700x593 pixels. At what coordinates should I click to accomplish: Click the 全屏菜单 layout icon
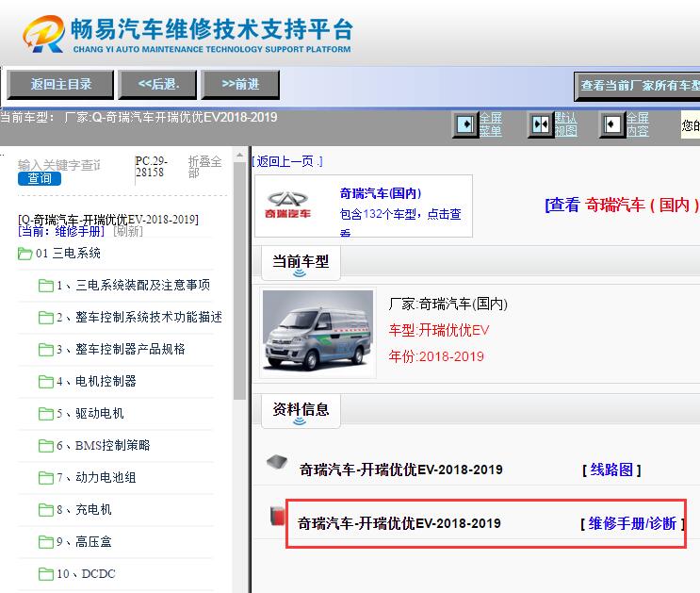[465, 124]
